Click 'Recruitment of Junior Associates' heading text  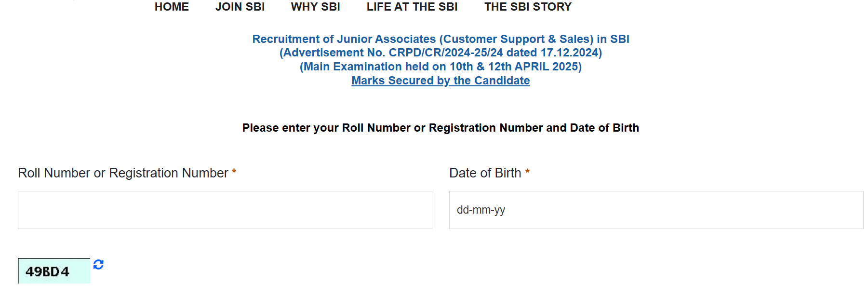point(344,39)
